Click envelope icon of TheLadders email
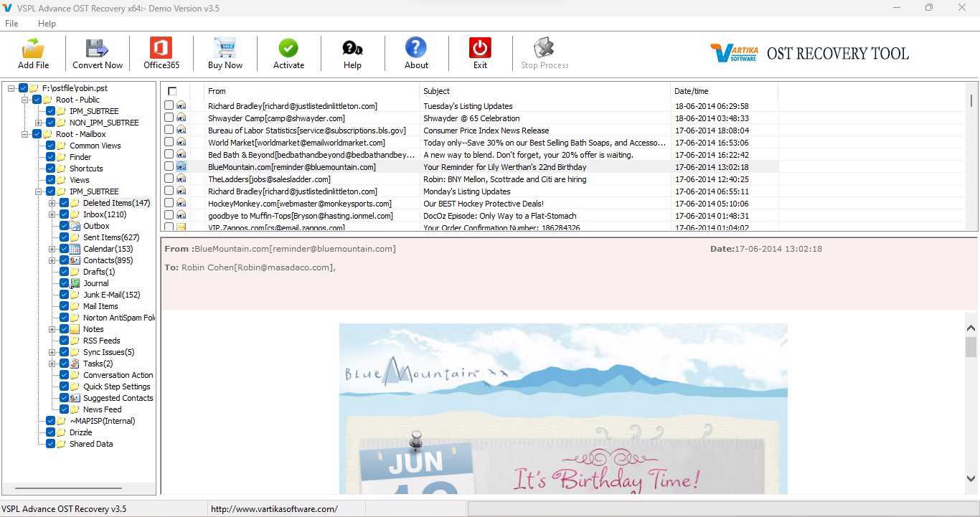 coord(181,179)
